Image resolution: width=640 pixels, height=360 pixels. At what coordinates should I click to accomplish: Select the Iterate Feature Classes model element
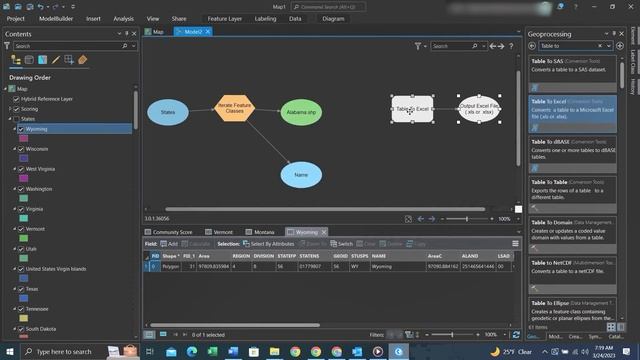pyautogui.click(x=234, y=108)
